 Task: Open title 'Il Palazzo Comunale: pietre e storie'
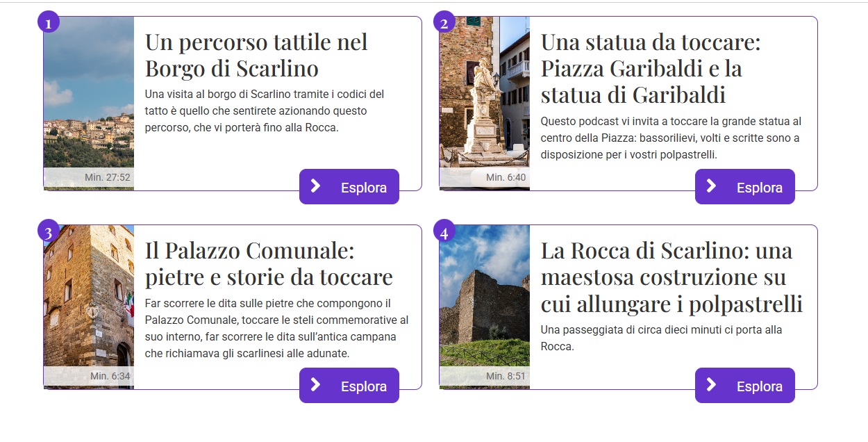point(269,263)
